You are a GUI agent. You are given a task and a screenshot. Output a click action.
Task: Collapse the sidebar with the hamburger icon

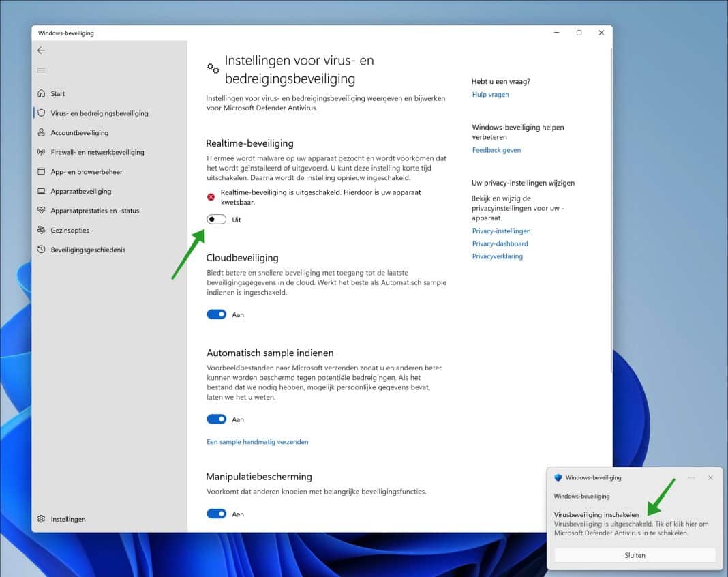tap(41, 70)
